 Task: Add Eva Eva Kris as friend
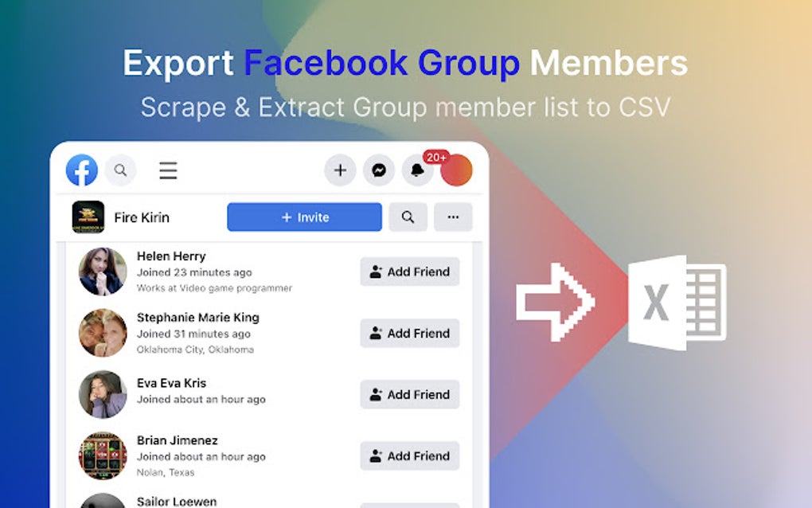click(x=409, y=394)
